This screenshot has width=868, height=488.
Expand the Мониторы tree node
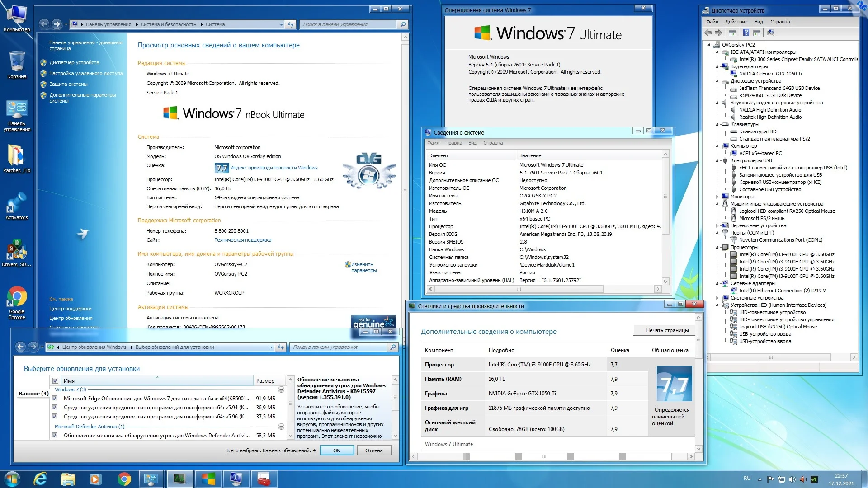pos(717,197)
